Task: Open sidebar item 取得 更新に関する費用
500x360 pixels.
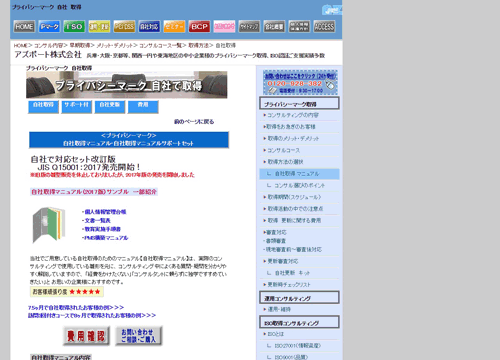Action: [x=294, y=220]
